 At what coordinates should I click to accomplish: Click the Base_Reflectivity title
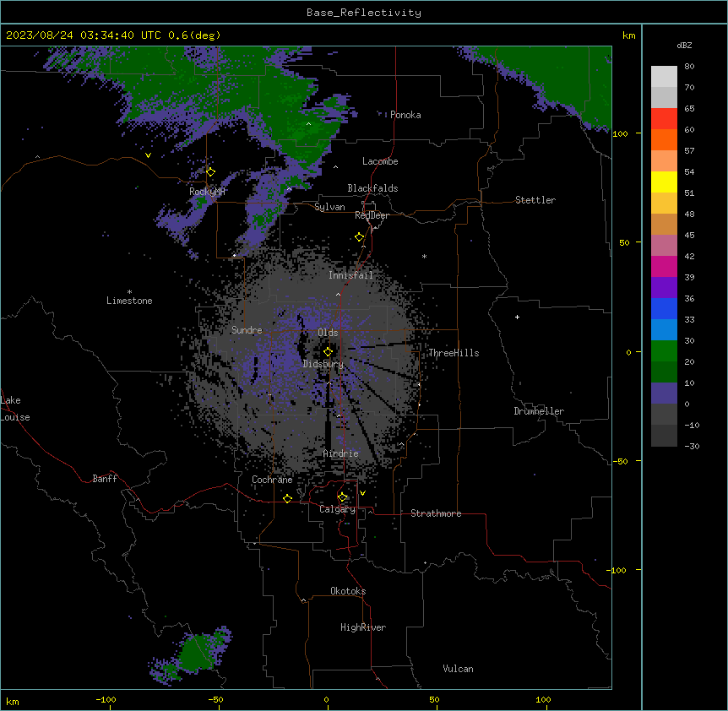[x=364, y=13]
